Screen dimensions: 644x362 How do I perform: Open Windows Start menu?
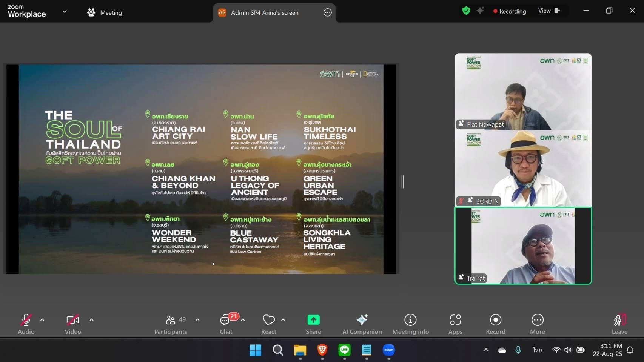(x=255, y=350)
